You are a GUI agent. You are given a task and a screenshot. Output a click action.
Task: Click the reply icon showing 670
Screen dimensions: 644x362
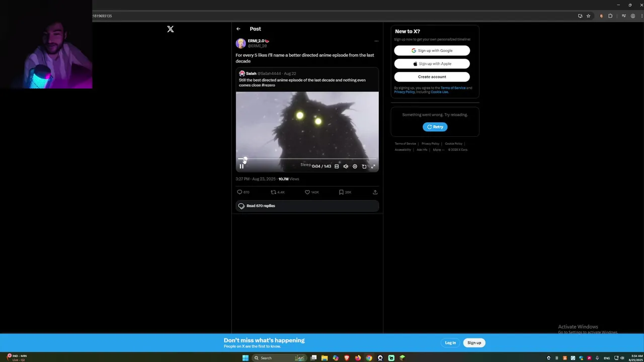[239, 192]
